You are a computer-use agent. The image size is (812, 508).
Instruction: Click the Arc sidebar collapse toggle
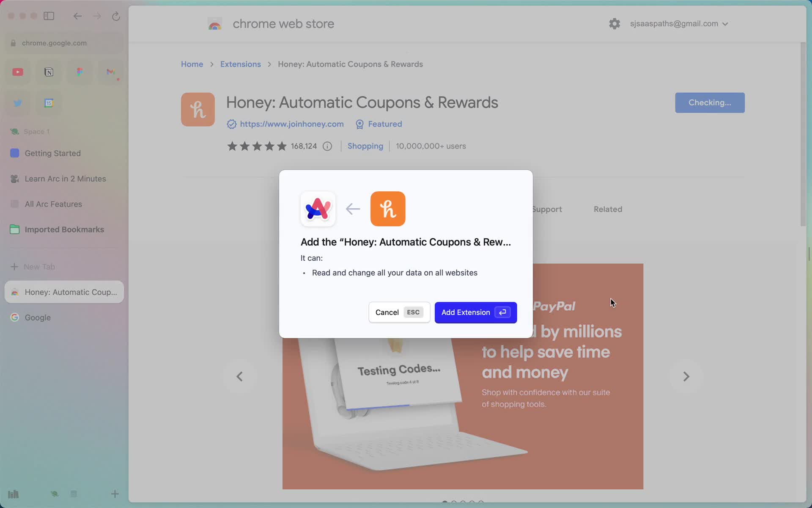[49, 16]
